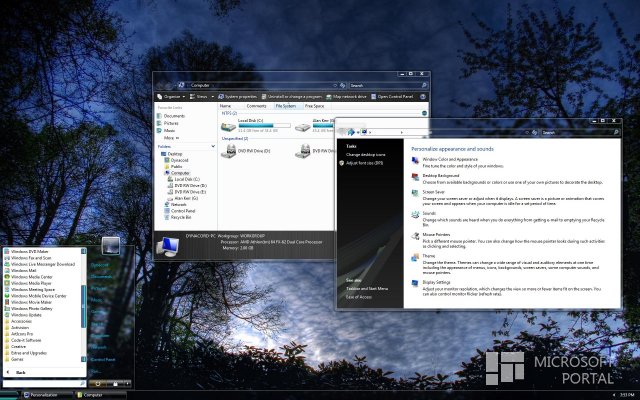
Task: Click the Sounds icon in Personalization
Action: [x=415, y=215]
